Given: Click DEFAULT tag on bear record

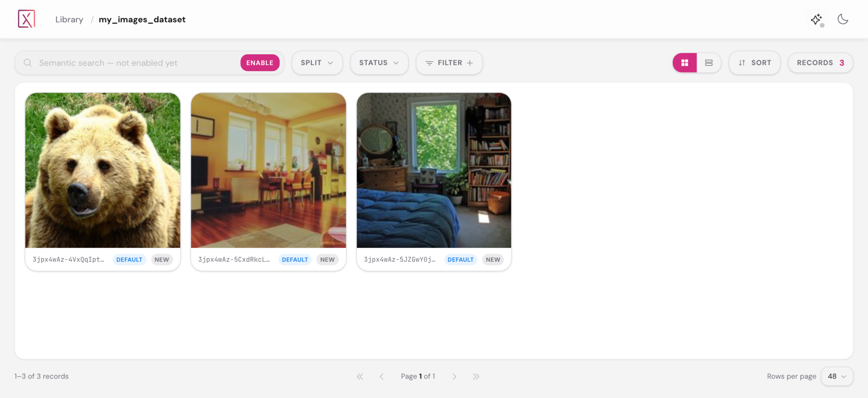Looking at the screenshot, I should coord(129,260).
